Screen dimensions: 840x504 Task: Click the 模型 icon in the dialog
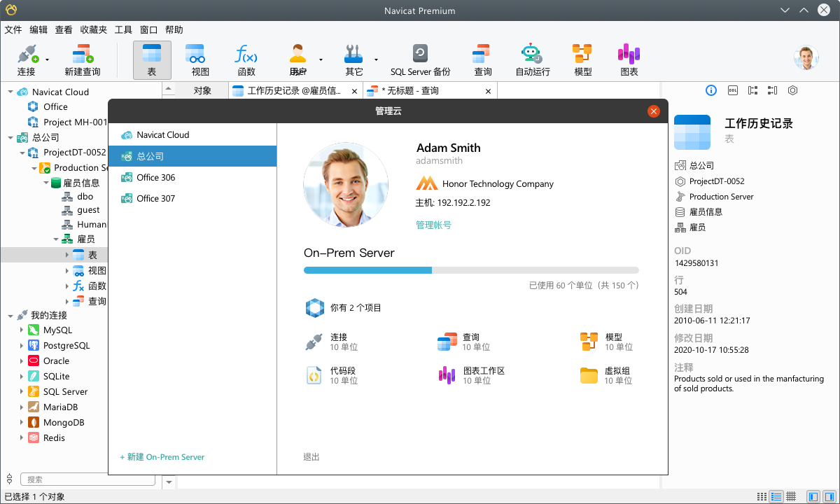point(589,342)
